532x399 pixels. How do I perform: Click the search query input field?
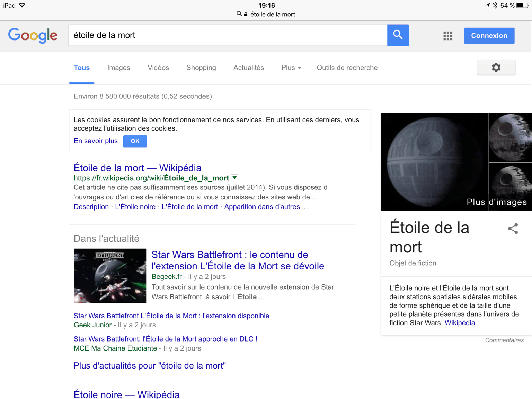(x=228, y=35)
